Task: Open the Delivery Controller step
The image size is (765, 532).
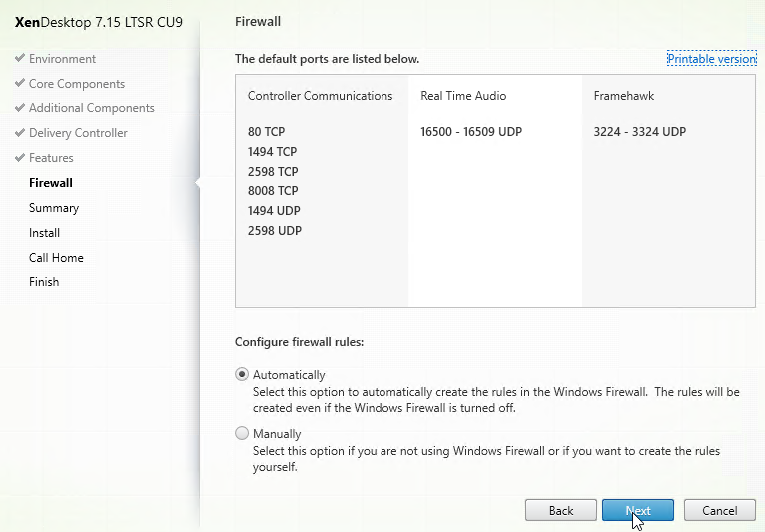Action: (x=78, y=133)
